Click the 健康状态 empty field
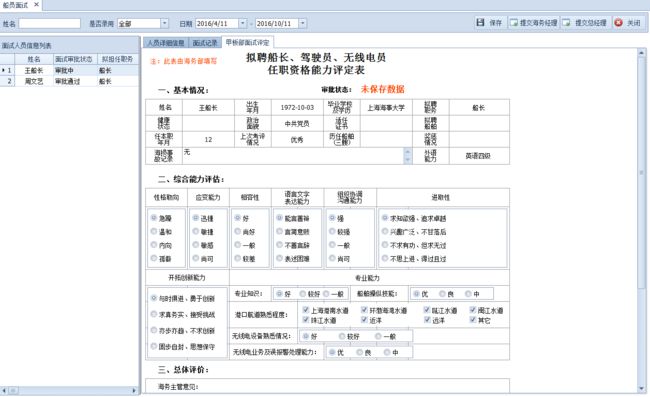 (x=208, y=123)
